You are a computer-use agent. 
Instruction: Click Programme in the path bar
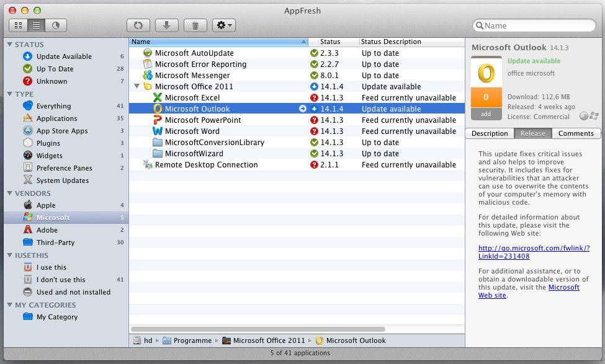point(187,340)
